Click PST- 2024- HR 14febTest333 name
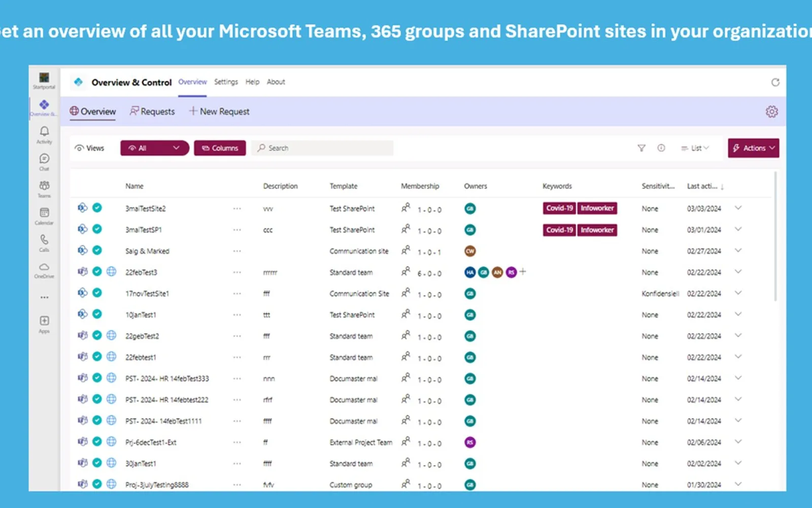Image resolution: width=812 pixels, height=508 pixels. tap(167, 378)
